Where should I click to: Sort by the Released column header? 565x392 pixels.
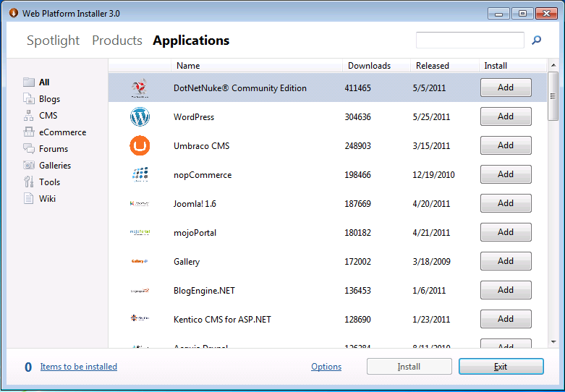[445, 66]
